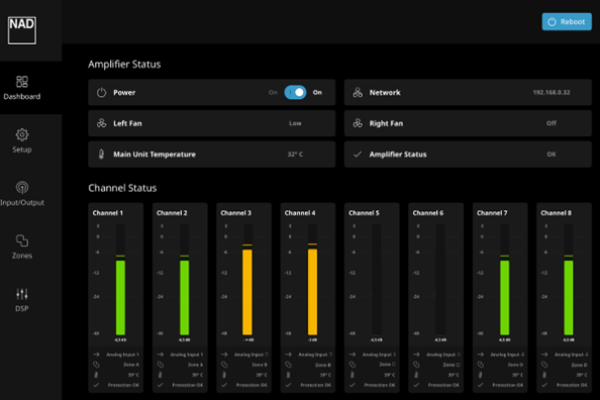Screen dimensions: 600x400
Task: Open the Dashboard page in sidebar
Action: 22,87
